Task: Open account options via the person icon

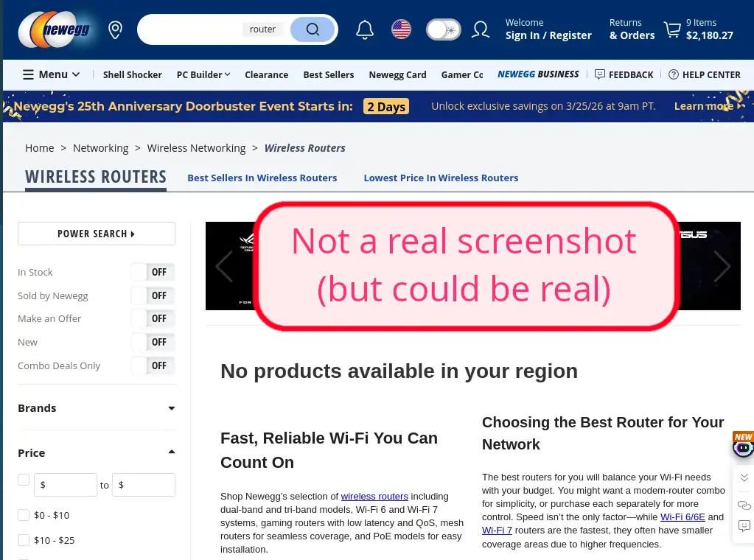Action: point(480,29)
